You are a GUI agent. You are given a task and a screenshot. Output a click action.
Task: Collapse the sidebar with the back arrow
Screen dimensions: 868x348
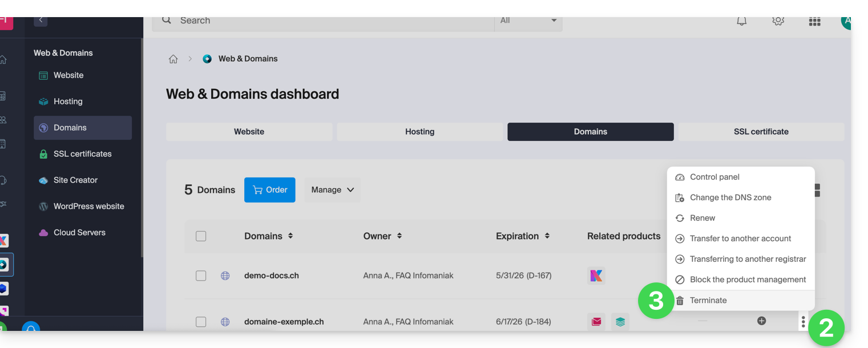click(x=41, y=20)
